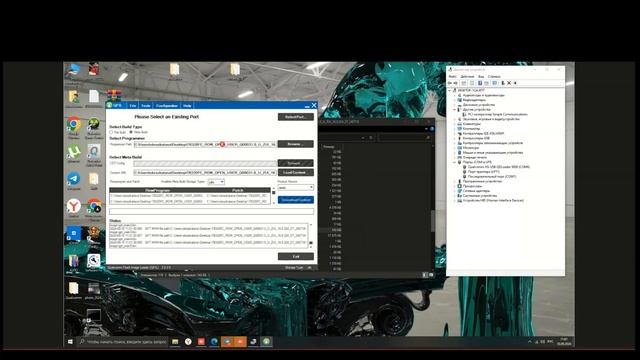640x360 pixels.
Task: Click vertical scrollbar of dark file window
Action: click(433, 220)
